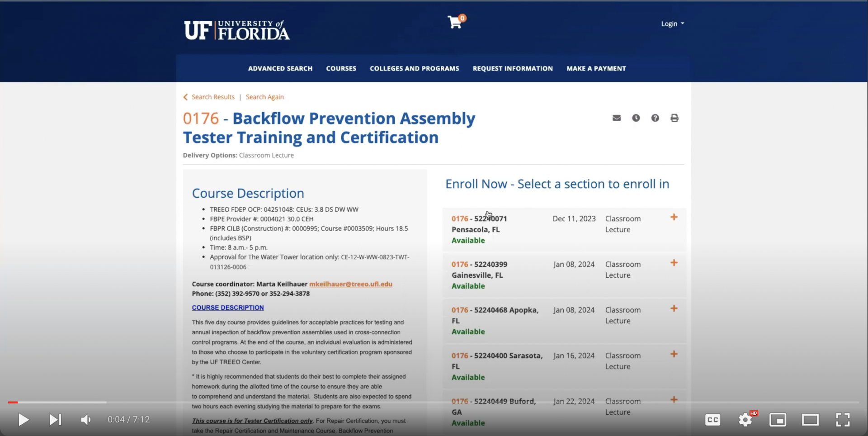Screen dimensions: 868x436
Task: Open video settings gear
Action: 745,420
